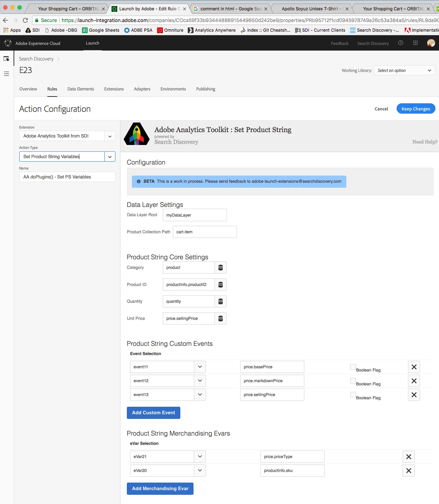Screen dimensions: 439x504
Task: Click the price.markdownPrice value field
Action: (x=272, y=381)
